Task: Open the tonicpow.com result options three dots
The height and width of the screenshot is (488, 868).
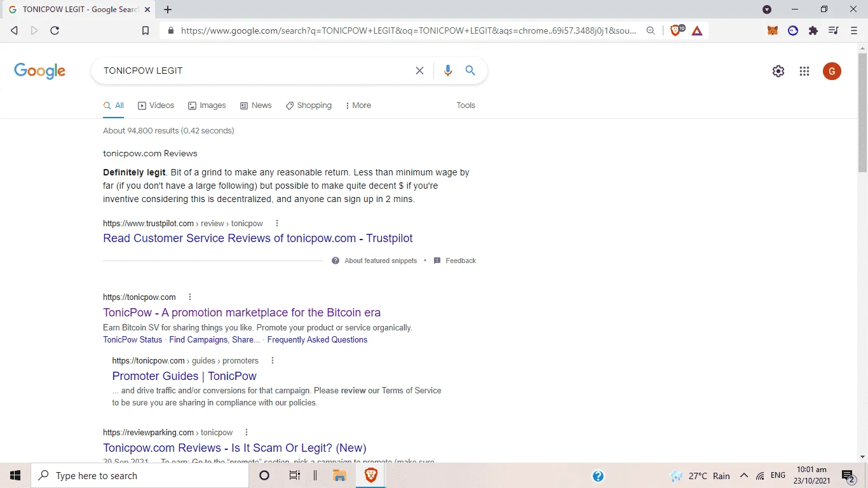Action: [x=189, y=297]
